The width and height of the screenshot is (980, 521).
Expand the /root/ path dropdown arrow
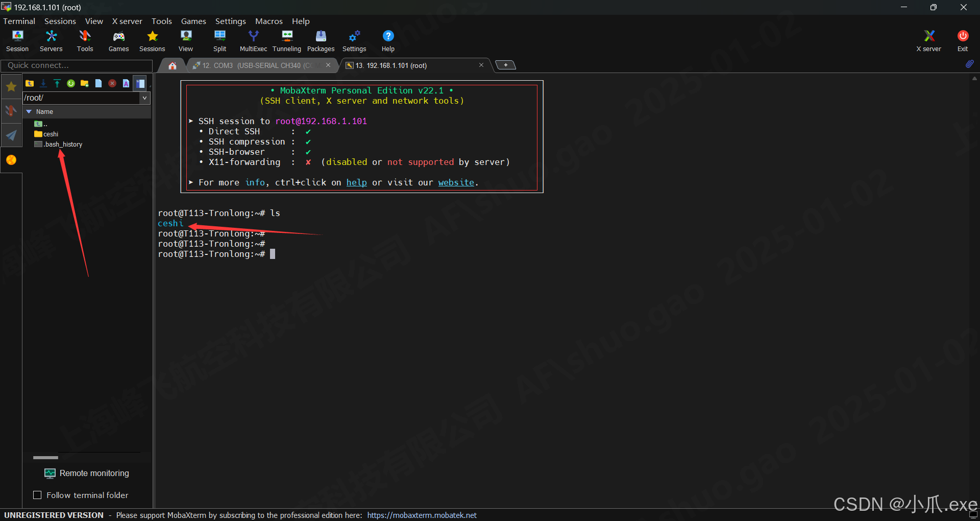[145, 98]
